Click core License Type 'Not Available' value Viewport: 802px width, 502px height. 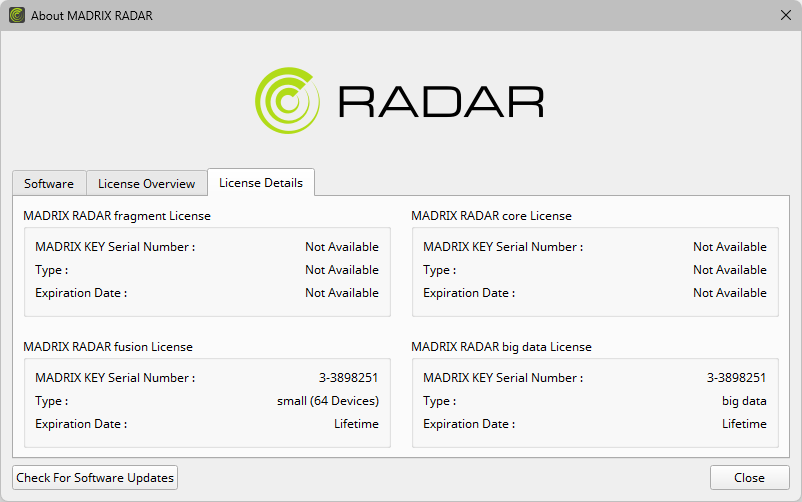tap(730, 270)
